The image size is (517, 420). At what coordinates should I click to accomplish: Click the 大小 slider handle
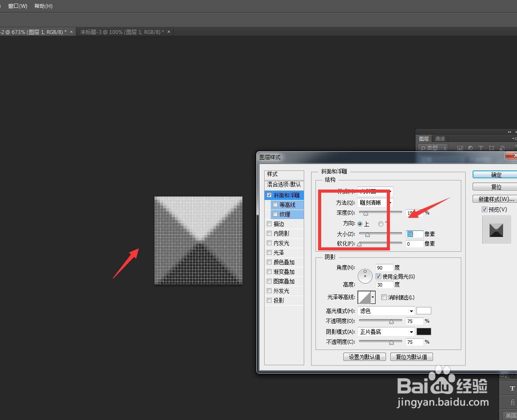tap(367, 234)
